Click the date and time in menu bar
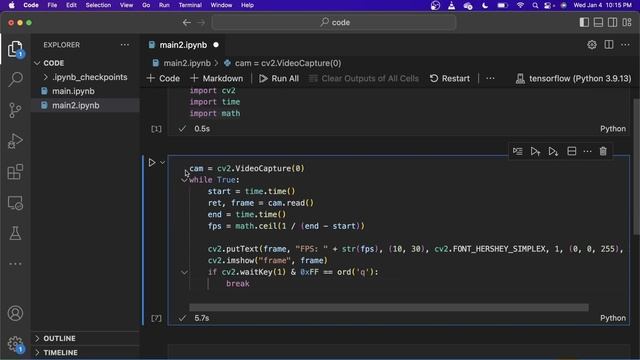 pos(602,5)
